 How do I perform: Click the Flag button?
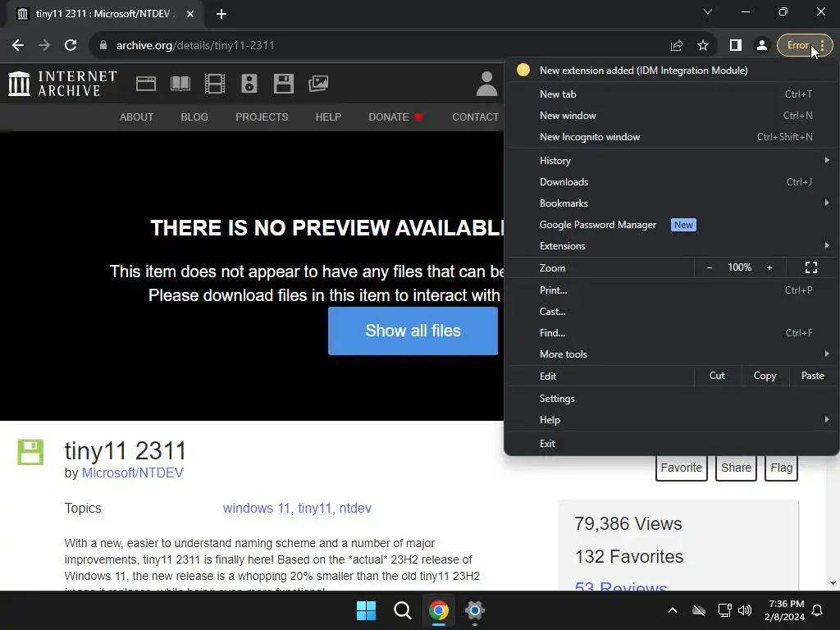pos(781,468)
